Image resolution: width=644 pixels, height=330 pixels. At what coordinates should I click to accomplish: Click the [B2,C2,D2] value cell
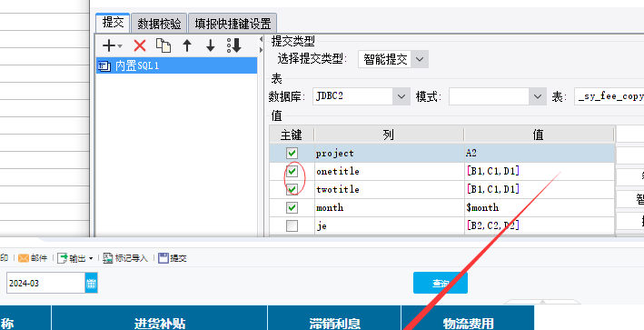540,225
